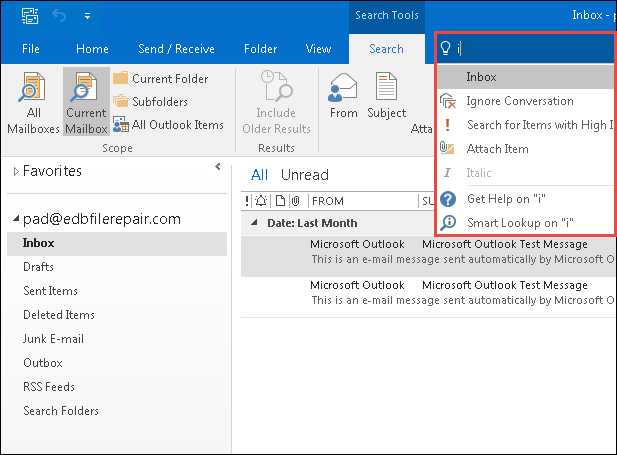Refine search by From sender
The image size is (617, 455).
343,96
